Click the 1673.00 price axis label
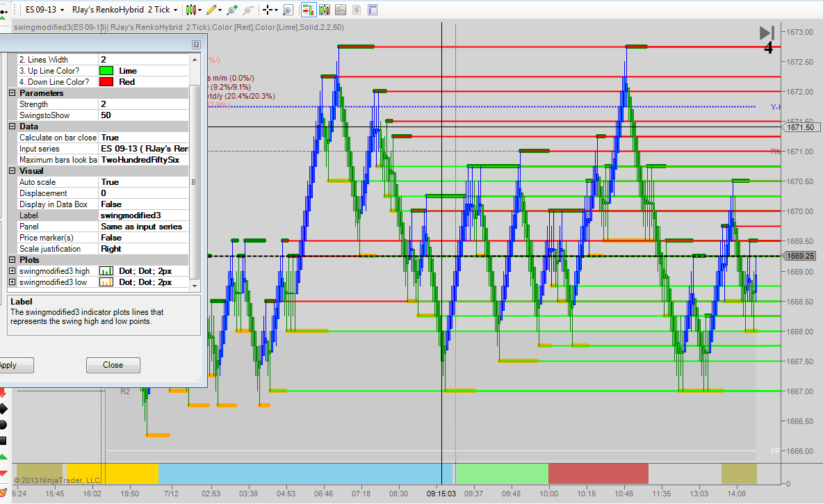823x504 pixels. pos(799,32)
